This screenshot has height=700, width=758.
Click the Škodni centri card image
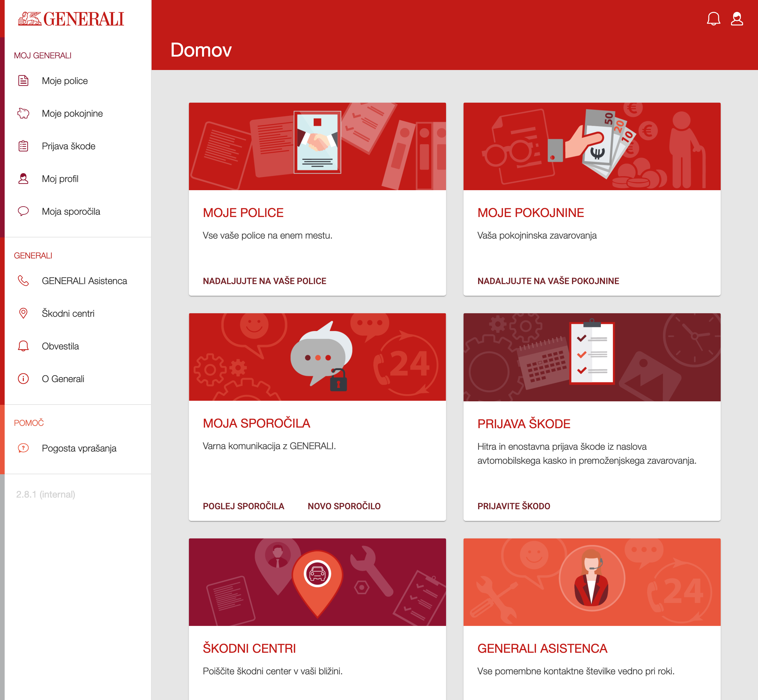tap(317, 582)
